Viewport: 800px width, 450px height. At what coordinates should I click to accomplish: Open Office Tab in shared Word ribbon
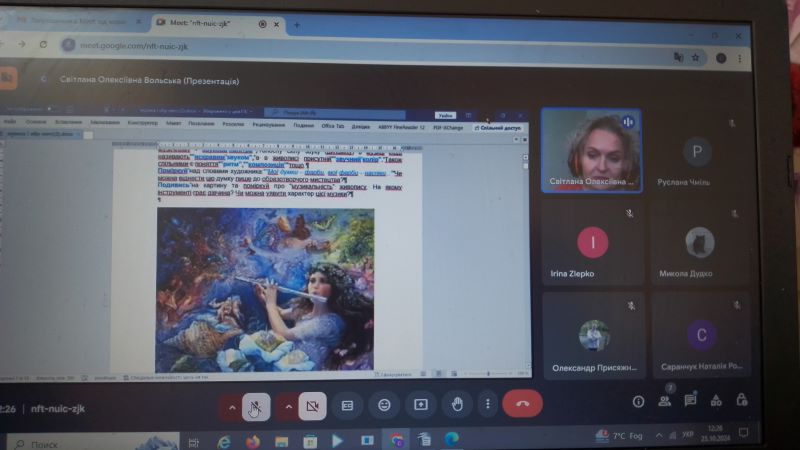[x=333, y=126]
